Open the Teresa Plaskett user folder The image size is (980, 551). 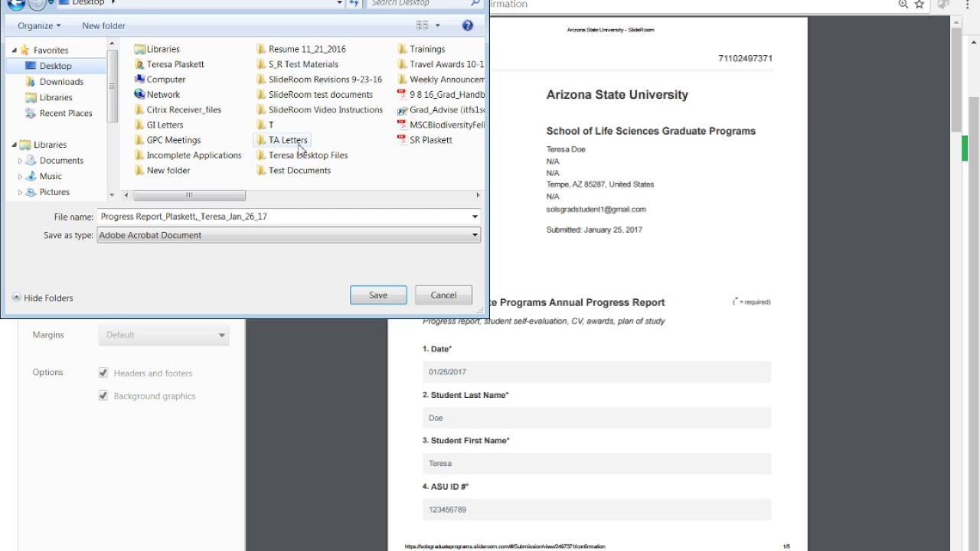169,64
